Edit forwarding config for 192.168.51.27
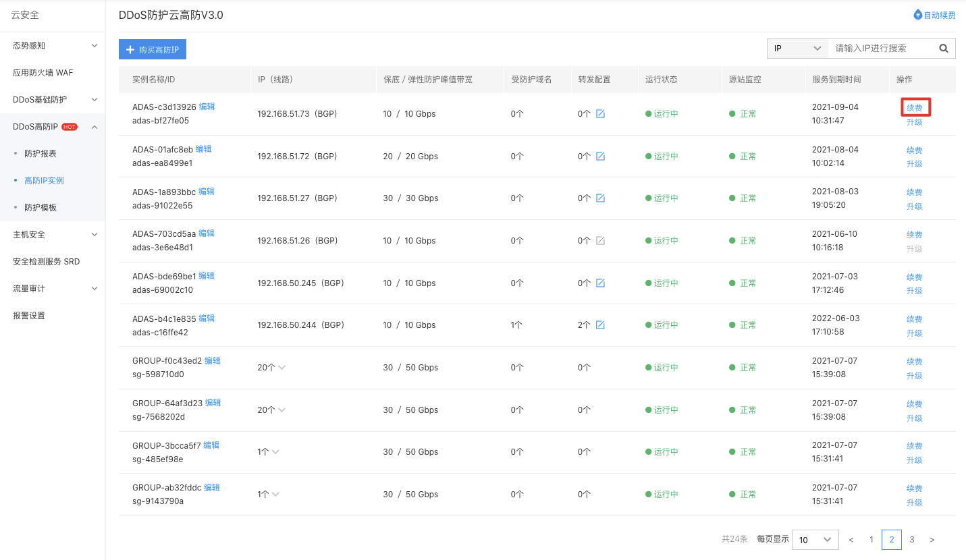966x560 pixels. pos(600,198)
